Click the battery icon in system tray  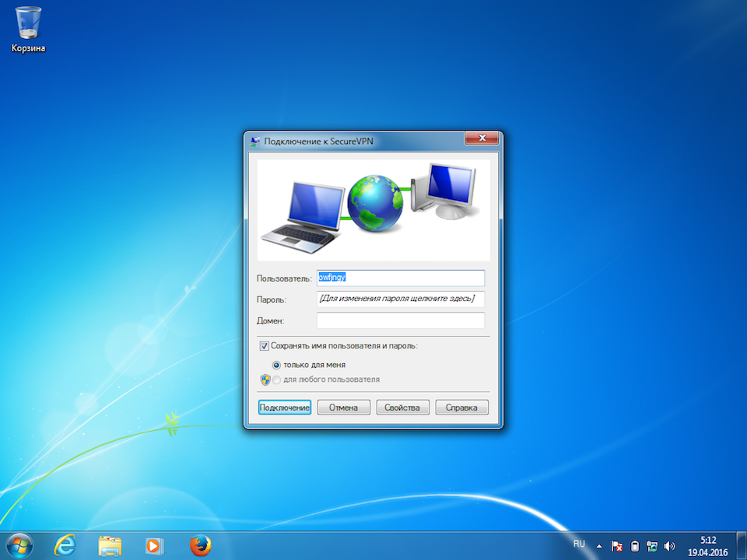coord(634,546)
